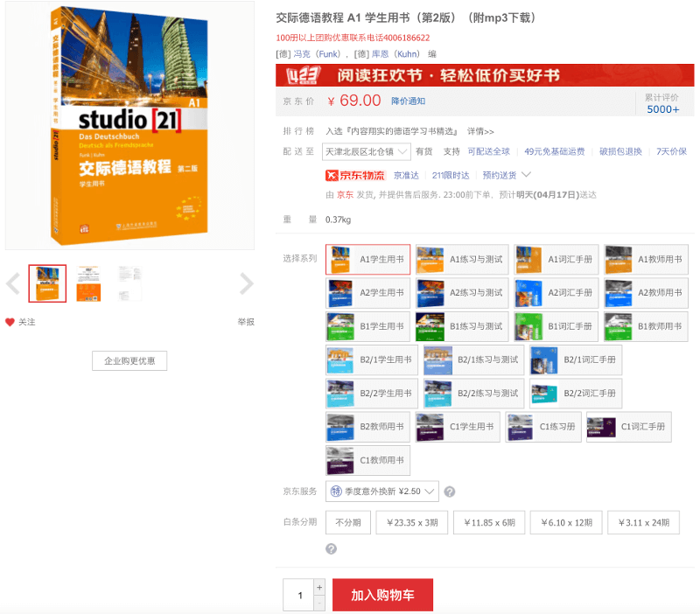The height and width of the screenshot is (614, 700).
Task: Choose the A2词汇手册 option
Action: [556, 293]
